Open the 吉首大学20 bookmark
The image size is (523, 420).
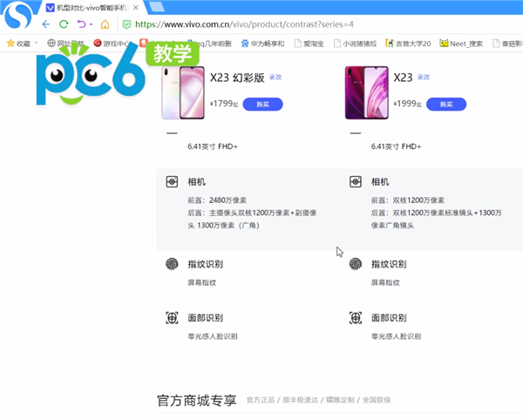coord(408,44)
